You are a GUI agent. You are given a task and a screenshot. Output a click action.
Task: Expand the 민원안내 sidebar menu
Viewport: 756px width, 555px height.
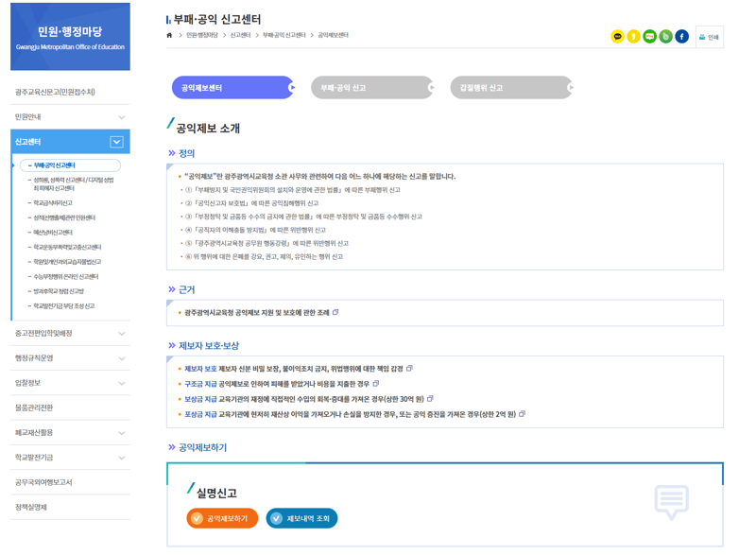(122, 117)
